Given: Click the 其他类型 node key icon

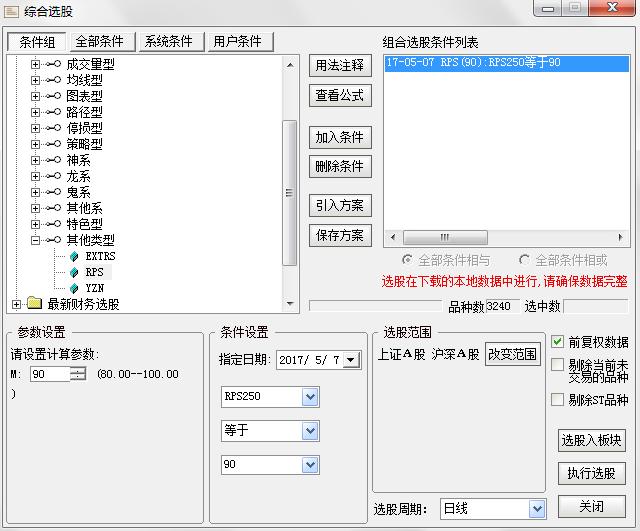Looking at the screenshot, I should pos(53,240).
